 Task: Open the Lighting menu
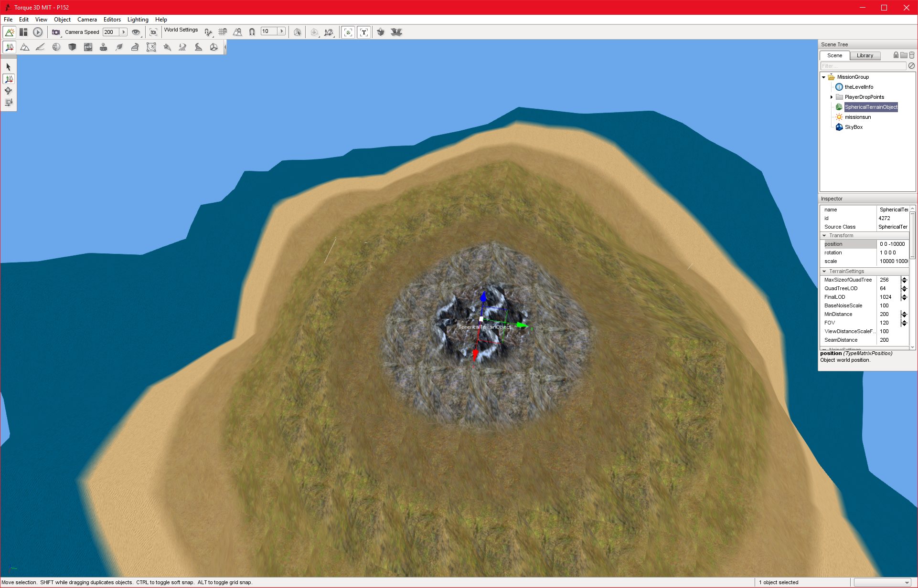click(x=138, y=20)
